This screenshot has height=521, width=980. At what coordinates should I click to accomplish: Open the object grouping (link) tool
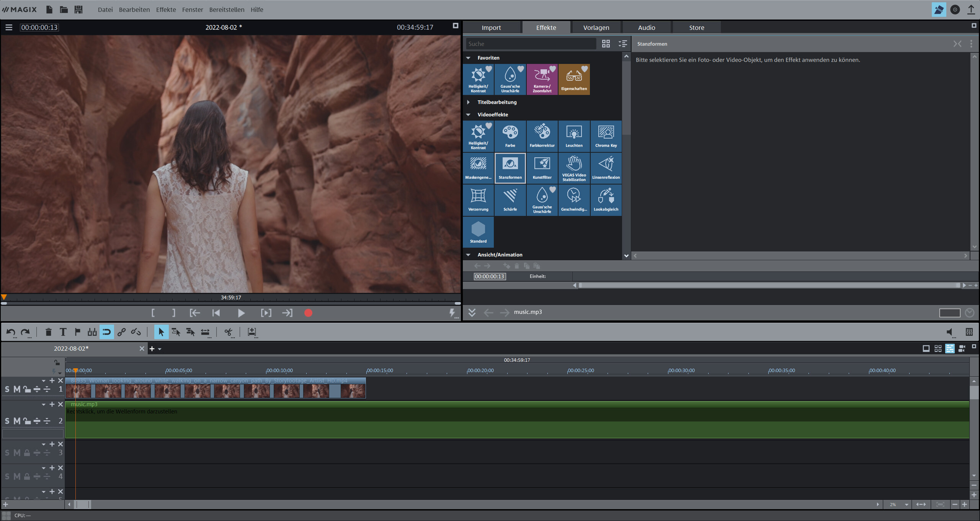point(121,332)
